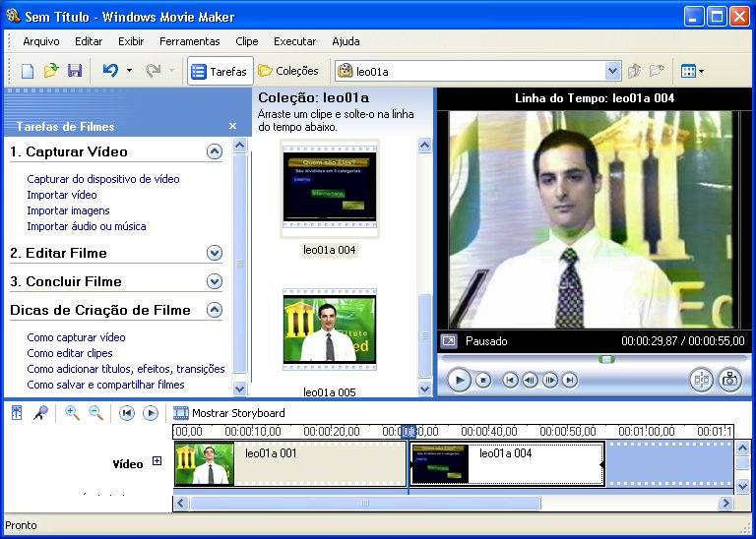Open Como salvar e compartilhar filmes tip
The width and height of the screenshot is (756, 539).
tap(105, 385)
